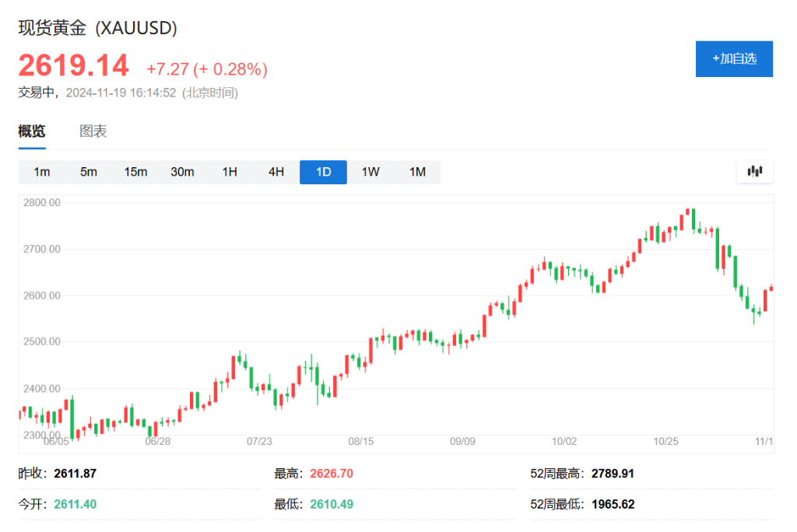Viewport: 797px width, 532px height.
Task: Set chart to 1H timeframe
Action: click(x=230, y=172)
